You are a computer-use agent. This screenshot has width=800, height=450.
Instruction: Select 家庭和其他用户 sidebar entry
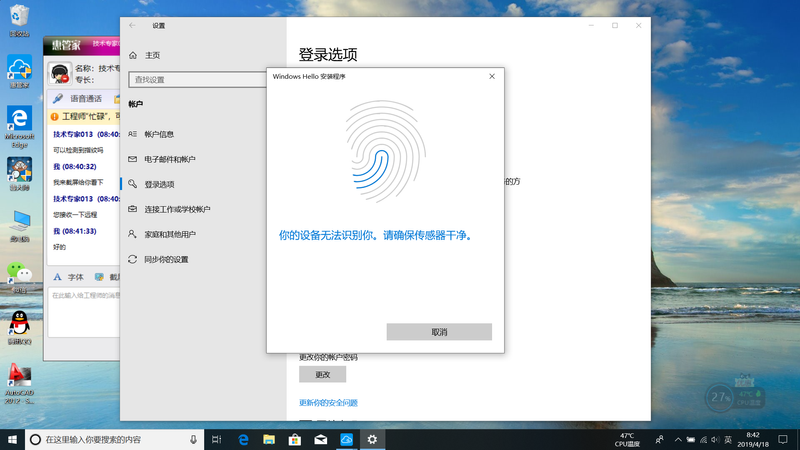pos(170,234)
